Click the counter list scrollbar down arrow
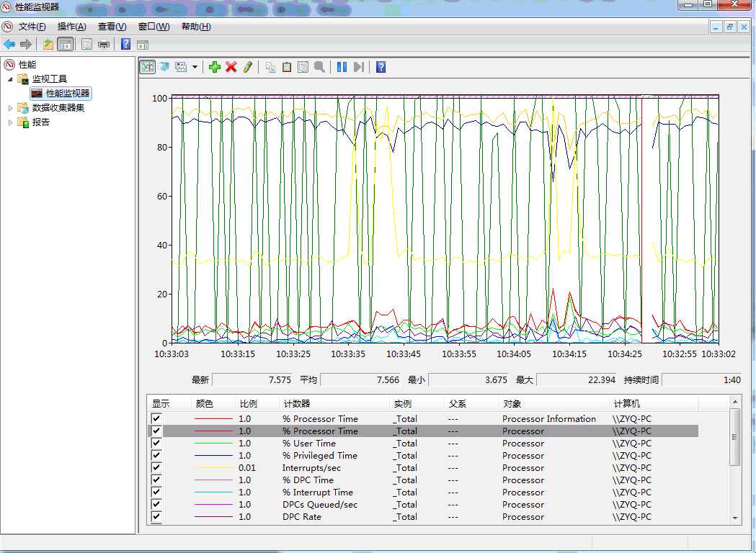The width and height of the screenshot is (756, 553). click(735, 518)
